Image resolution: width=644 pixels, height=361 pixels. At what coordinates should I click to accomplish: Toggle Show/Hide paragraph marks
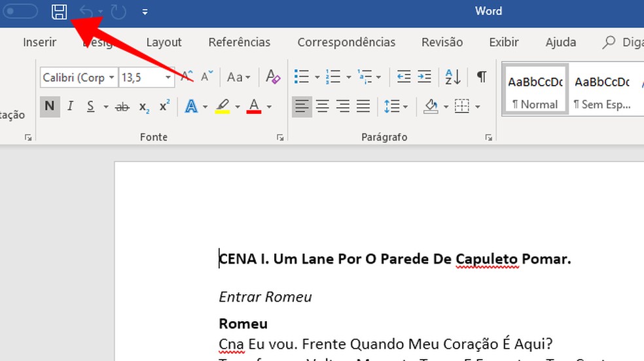[x=482, y=77]
